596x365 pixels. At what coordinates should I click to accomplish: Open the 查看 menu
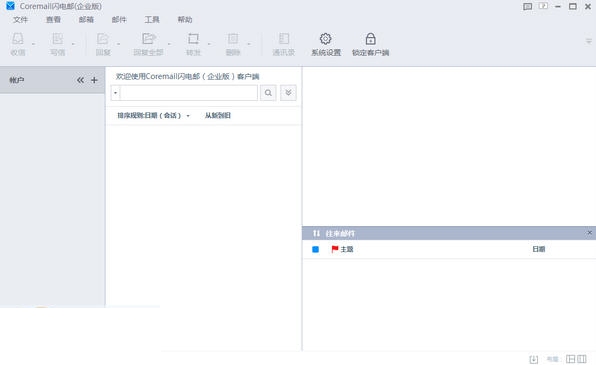click(53, 20)
